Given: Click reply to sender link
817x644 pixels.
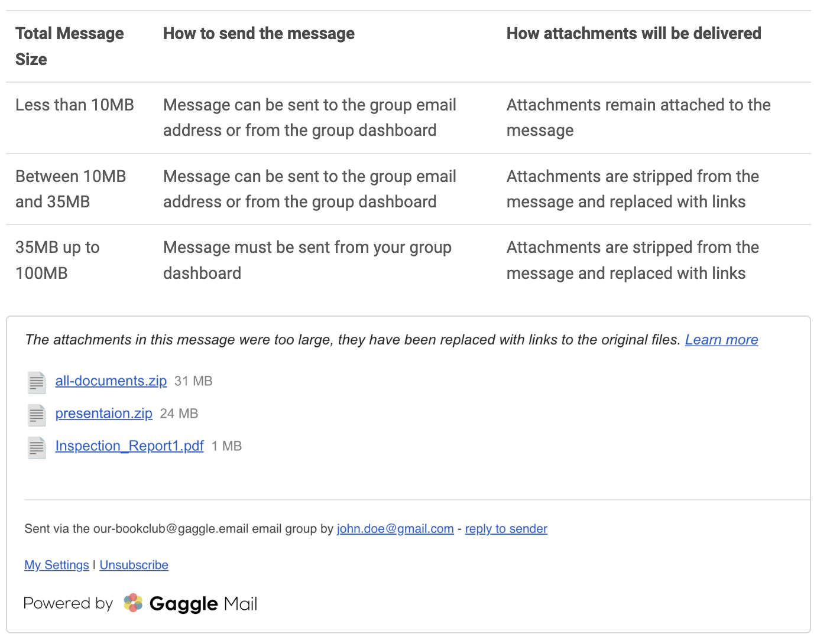Looking at the screenshot, I should pos(506,529).
